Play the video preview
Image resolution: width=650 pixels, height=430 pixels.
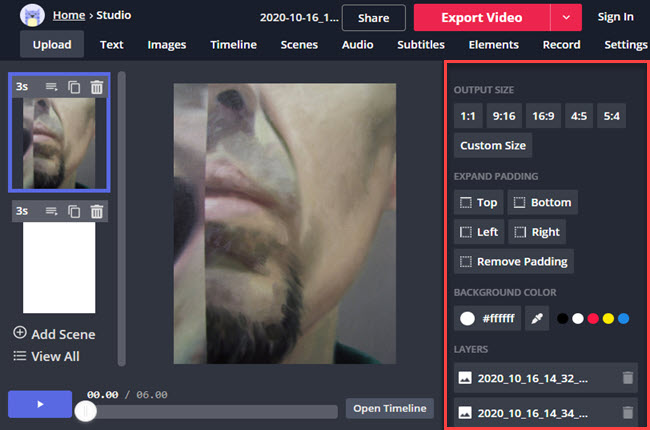[x=40, y=404]
